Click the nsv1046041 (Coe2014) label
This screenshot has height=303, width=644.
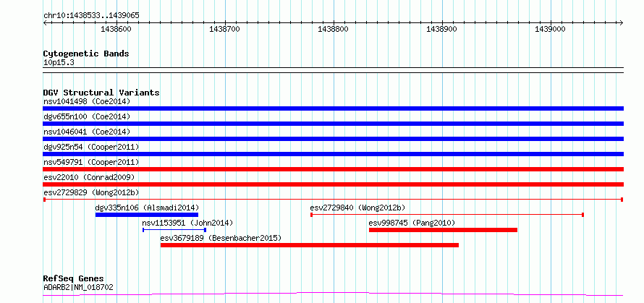[87, 132]
